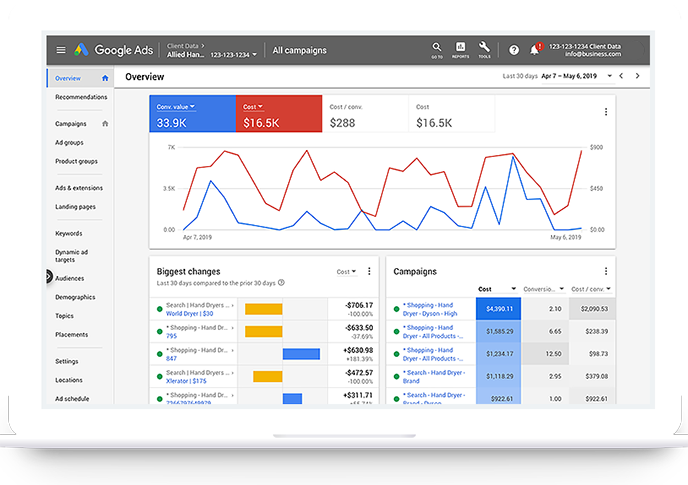Viewport: 688px width, 485px height.
Task: Open the Cost / conv. column dropdown
Action: pyautogui.click(x=591, y=289)
